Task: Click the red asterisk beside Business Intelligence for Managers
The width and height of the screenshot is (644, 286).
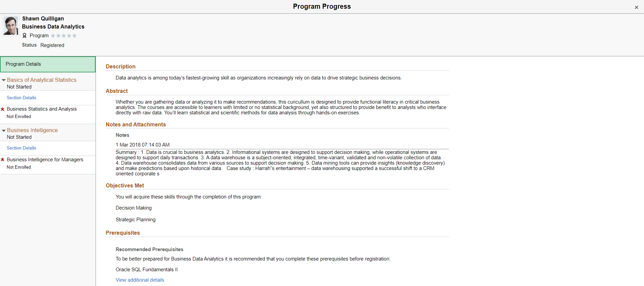Action: (x=3, y=160)
